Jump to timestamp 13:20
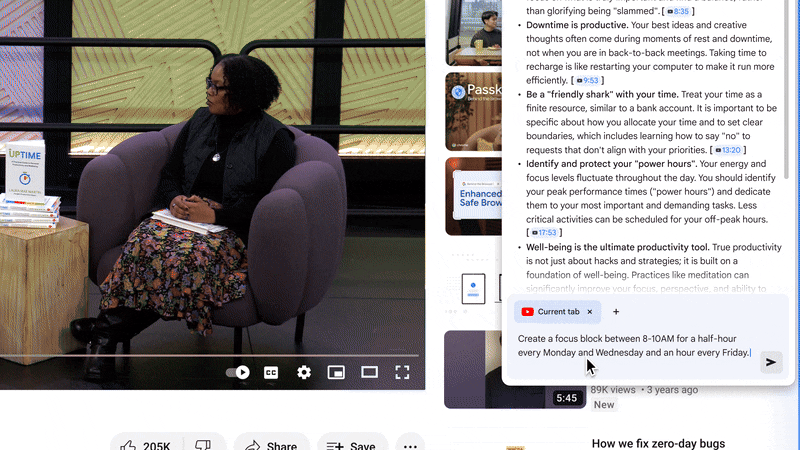Viewport: 800px width, 450px height. [728, 150]
